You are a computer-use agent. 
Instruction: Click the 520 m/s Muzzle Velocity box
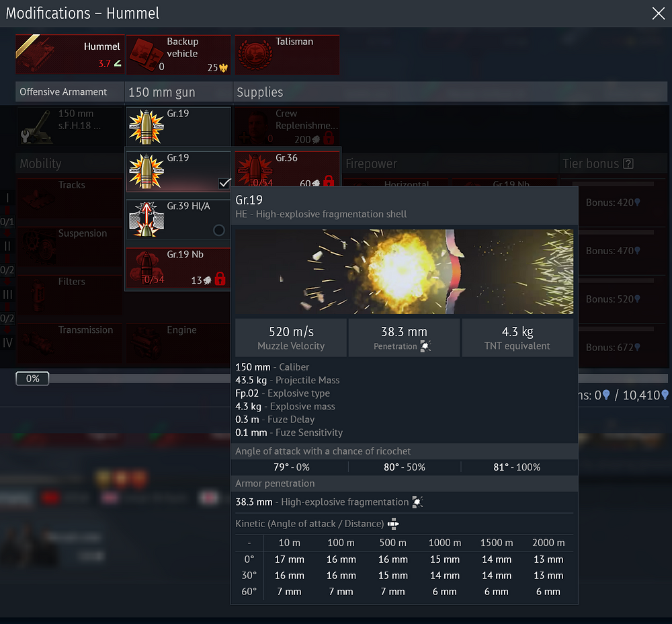point(291,338)
